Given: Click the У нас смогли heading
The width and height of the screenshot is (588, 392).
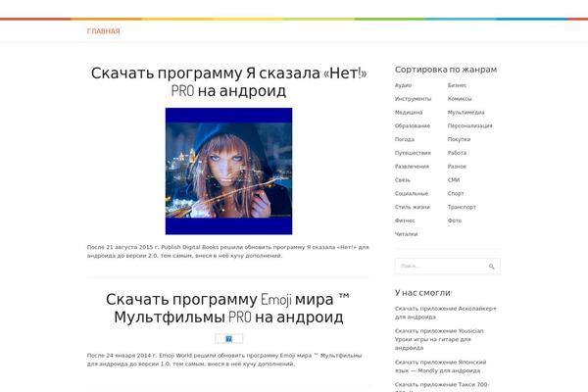Looking at the screenshot, I should pos(423,293).
